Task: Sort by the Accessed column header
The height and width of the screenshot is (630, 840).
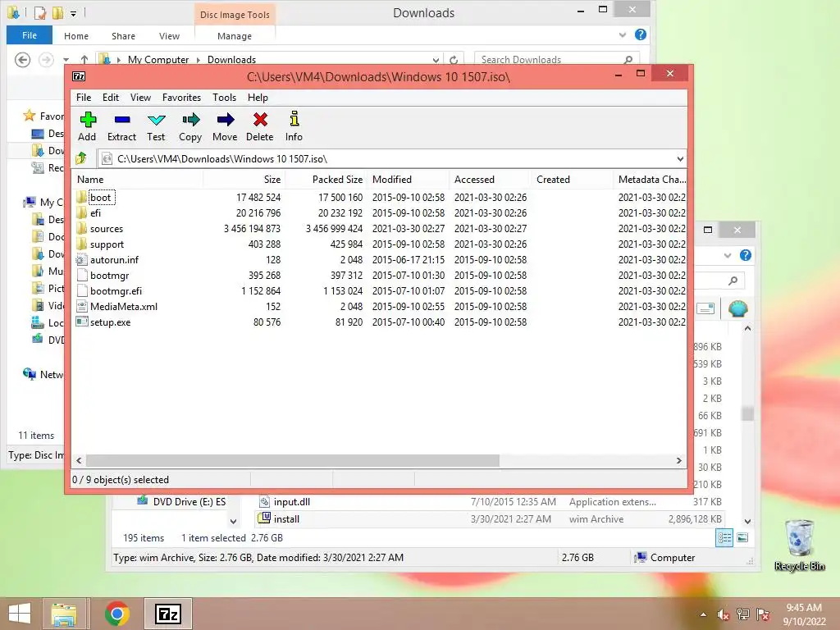Action: 491,180
